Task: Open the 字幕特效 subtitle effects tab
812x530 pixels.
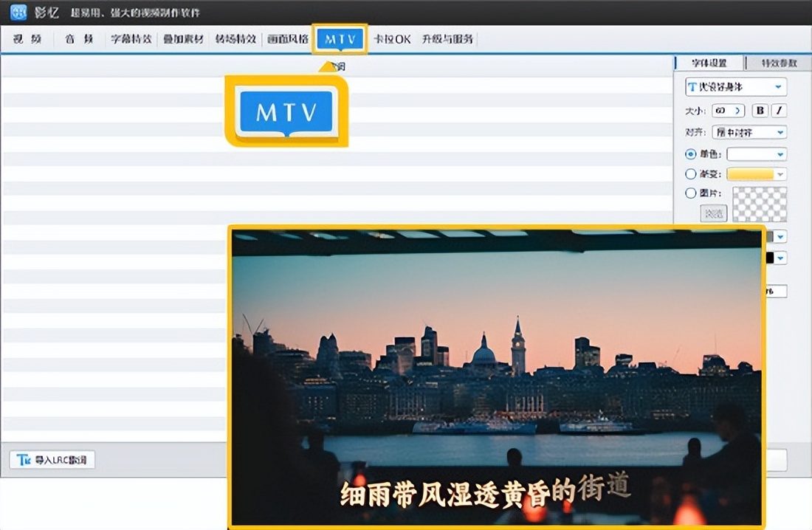Action: 131,39
